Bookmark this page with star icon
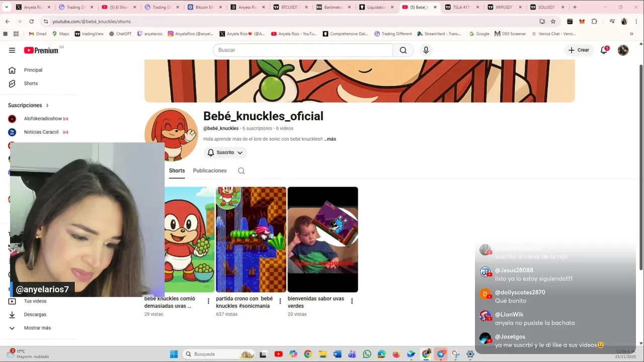This screenshot has height=362, width=644. pyautogui.click(x=553, y=22)
